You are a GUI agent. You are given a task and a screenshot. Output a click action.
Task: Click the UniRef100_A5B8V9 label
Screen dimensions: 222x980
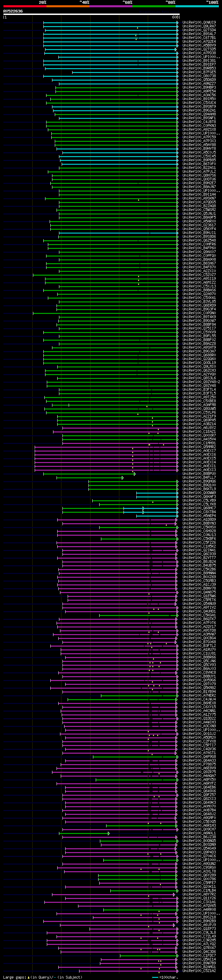(x=199, y=45)
